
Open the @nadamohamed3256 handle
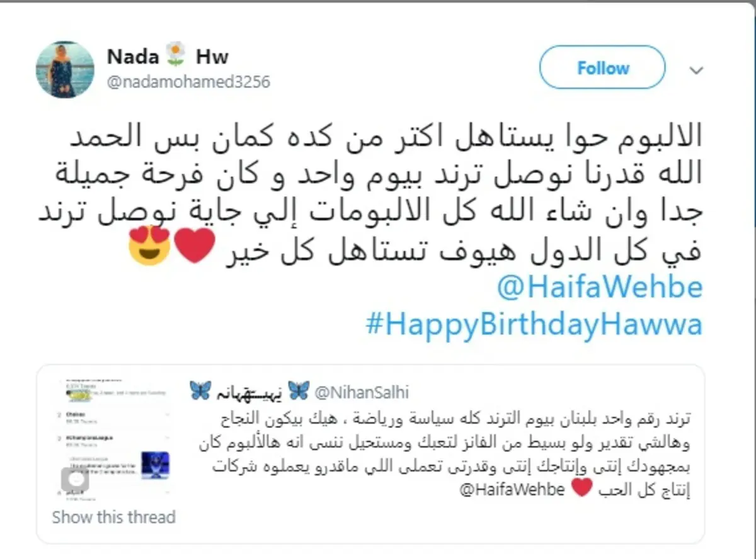click(188, 82)
